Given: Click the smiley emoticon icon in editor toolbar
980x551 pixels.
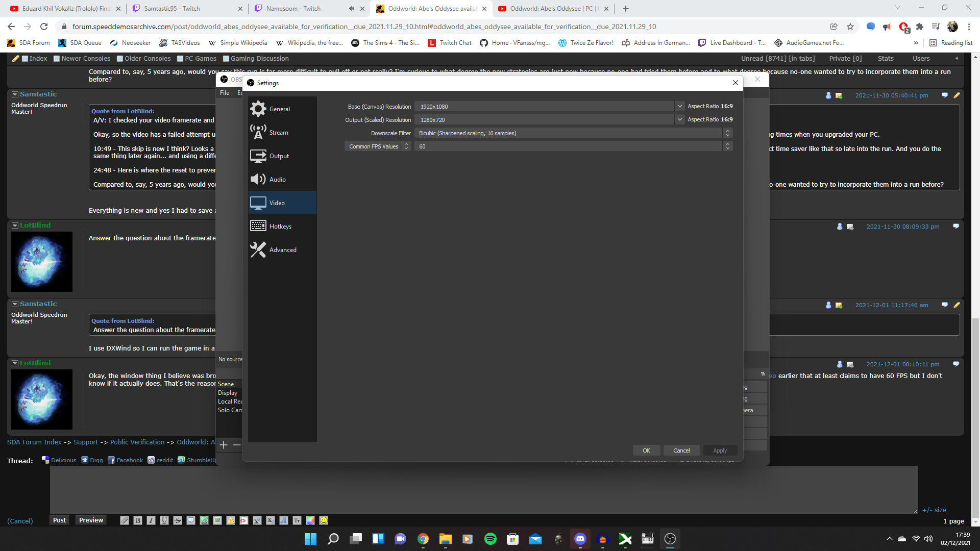Looking at the screenshot, I should pyautogui.click(x=324, y=520).
